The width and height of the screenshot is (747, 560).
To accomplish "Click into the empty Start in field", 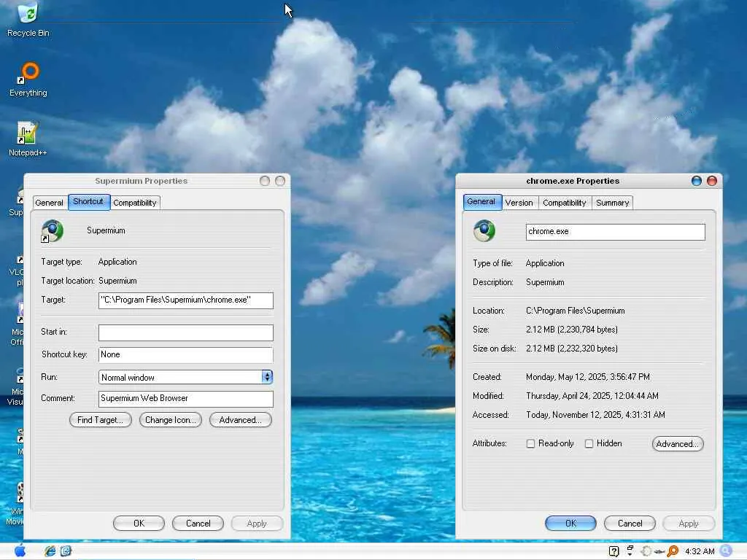I will (x=186, y=332).
